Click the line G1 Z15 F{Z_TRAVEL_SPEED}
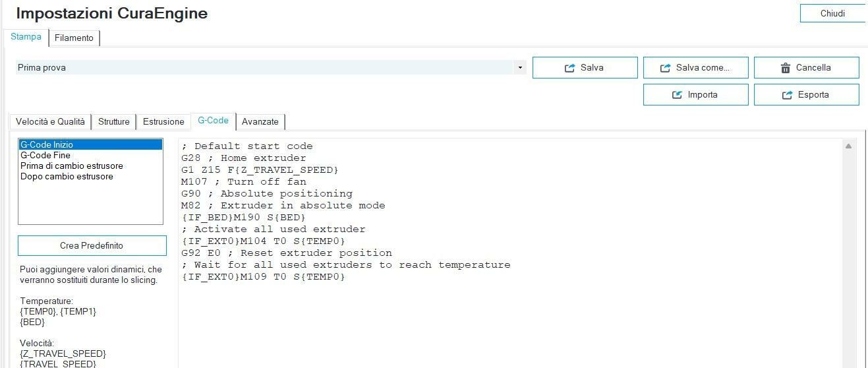The height and width of the screenshot is (368, 868). coord(260,169)
